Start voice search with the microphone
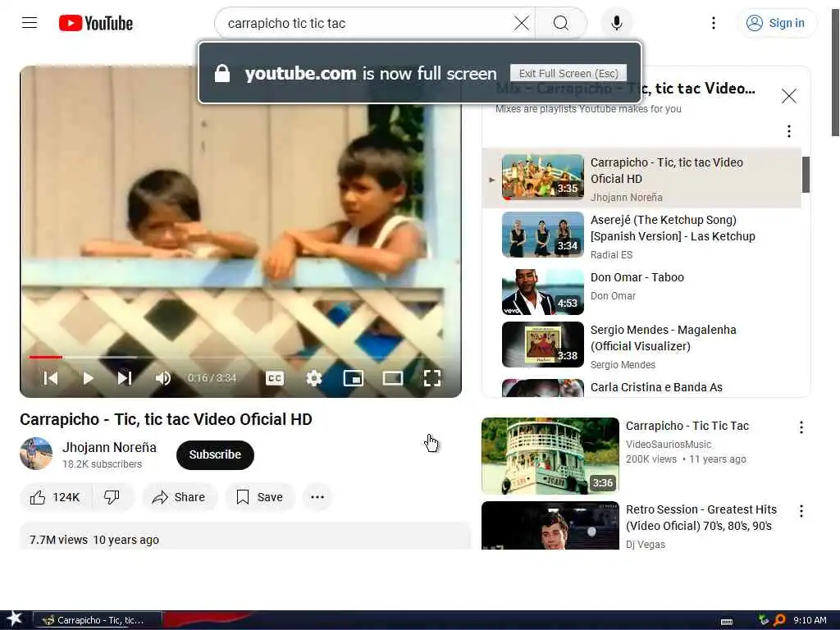The image size is (840, 630). [617, 23]
